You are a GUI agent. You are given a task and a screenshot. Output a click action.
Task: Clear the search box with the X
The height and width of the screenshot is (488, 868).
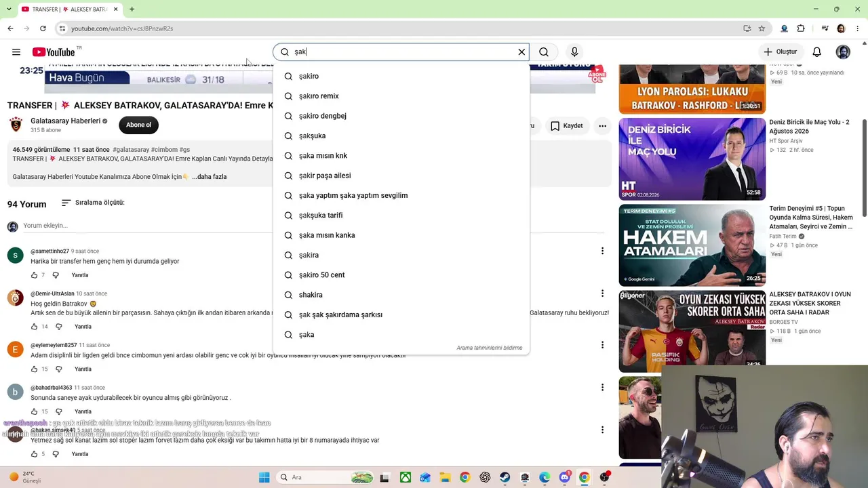click(x=521, y=52)
